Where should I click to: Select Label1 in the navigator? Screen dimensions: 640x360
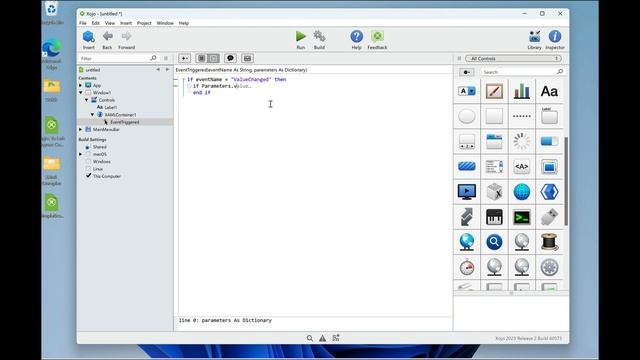pos(111,107)
